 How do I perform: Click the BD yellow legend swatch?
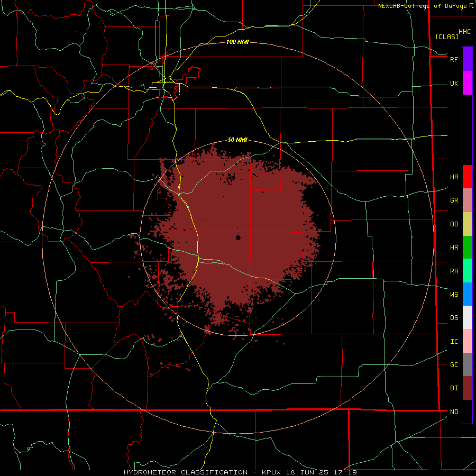pyautogui.click(x=467, y=224)
